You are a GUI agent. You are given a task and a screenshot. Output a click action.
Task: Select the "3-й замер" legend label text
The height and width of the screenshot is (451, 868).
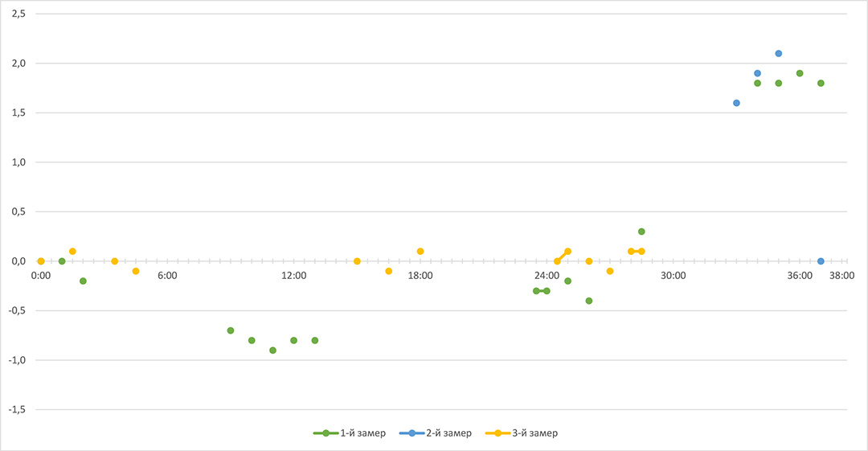pyautogui.click(x=534, y=433)
